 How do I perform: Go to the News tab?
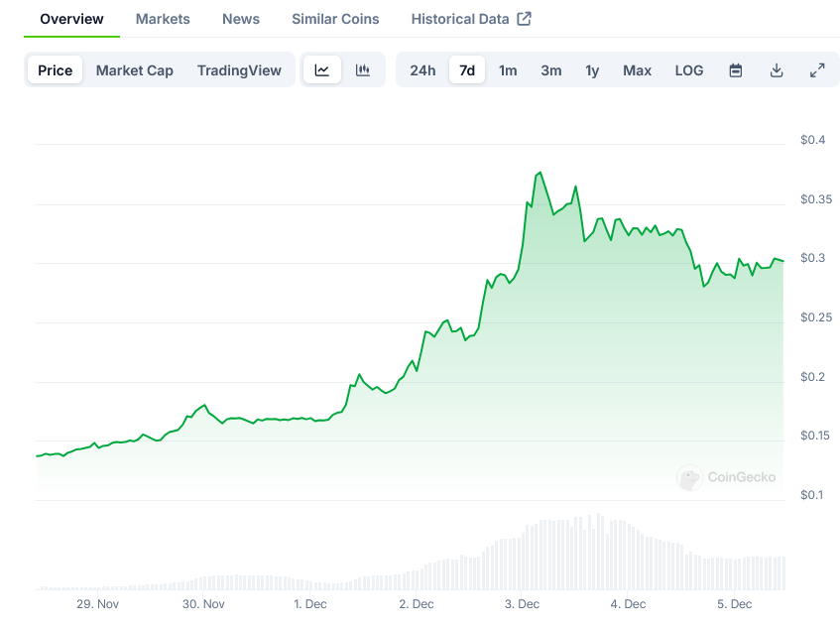click(241, 19)
